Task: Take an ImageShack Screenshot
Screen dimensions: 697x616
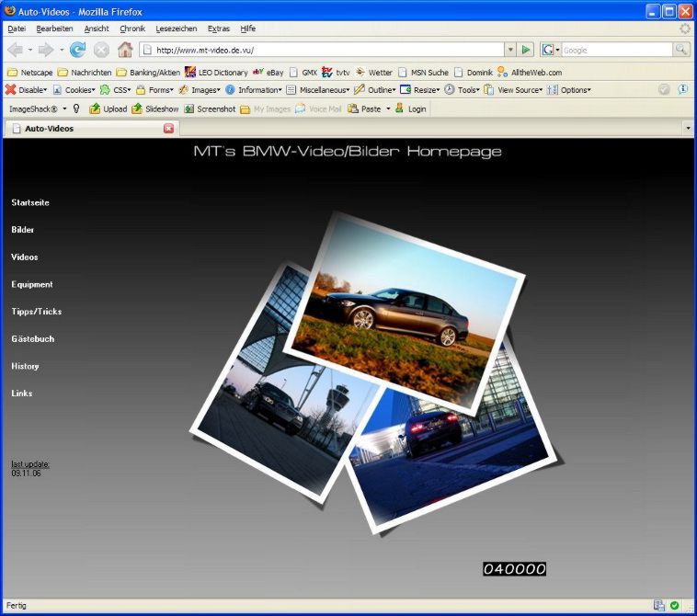Action: (x=210, y=108)
